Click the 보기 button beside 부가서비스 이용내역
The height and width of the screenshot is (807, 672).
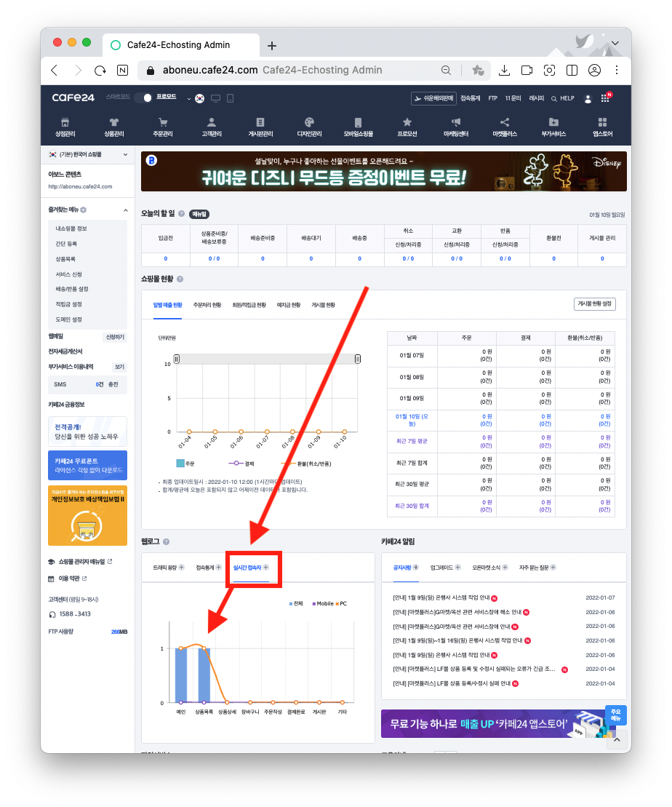point(119,367)
